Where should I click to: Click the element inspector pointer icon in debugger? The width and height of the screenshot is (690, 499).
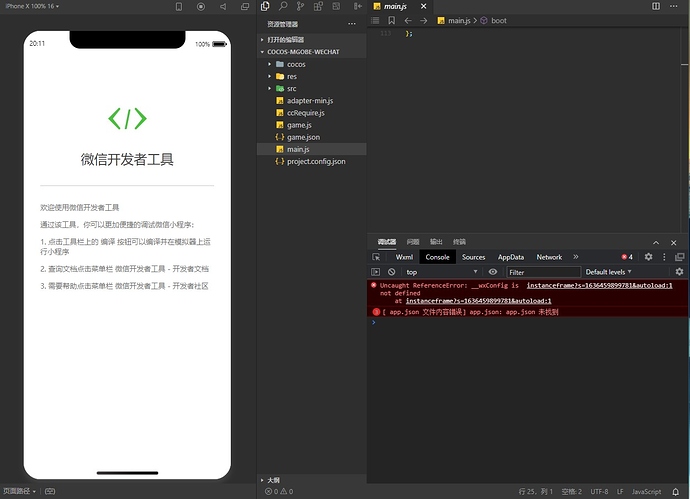(376, 257)
